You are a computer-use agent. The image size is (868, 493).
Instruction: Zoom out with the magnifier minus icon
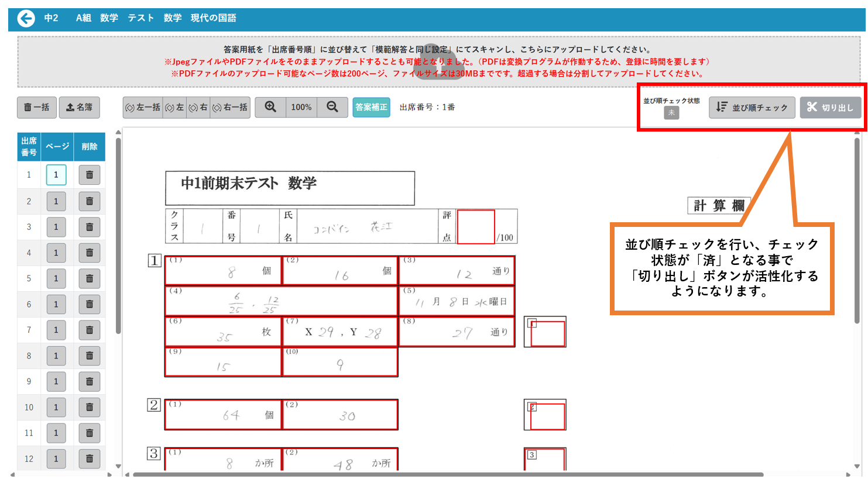[x=332, y=107]
